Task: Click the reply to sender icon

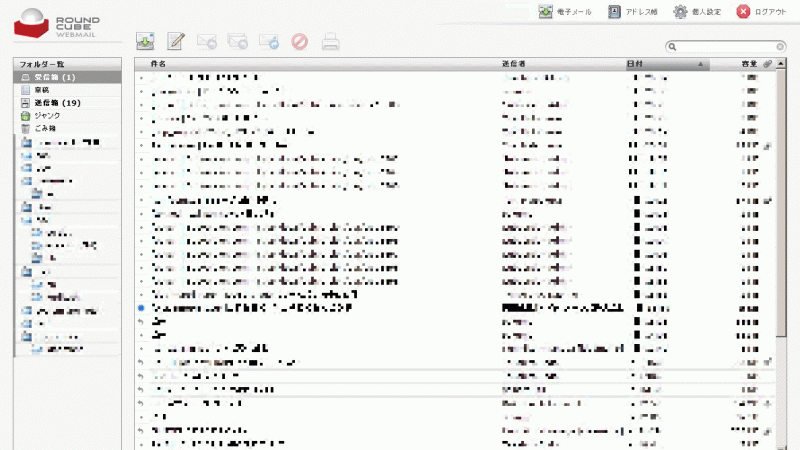Action: point(207,41)
